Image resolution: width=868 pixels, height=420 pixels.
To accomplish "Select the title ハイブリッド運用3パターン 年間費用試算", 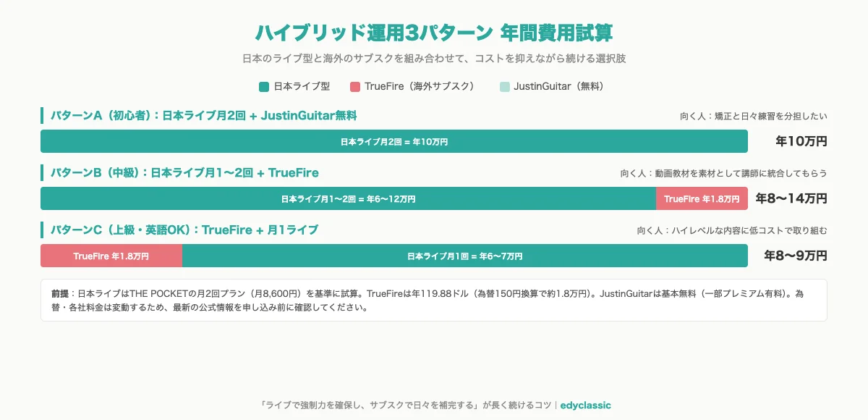I will 434,33.
